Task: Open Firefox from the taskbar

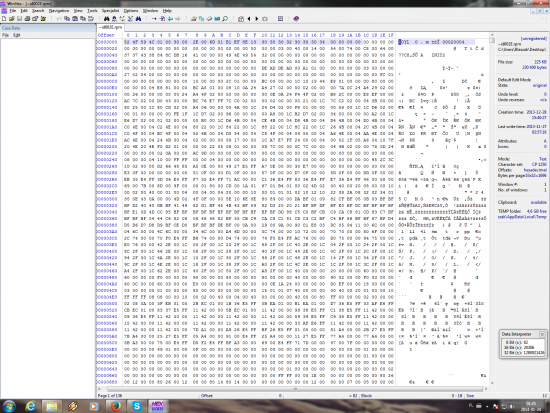Action: (x=115, y=406)
